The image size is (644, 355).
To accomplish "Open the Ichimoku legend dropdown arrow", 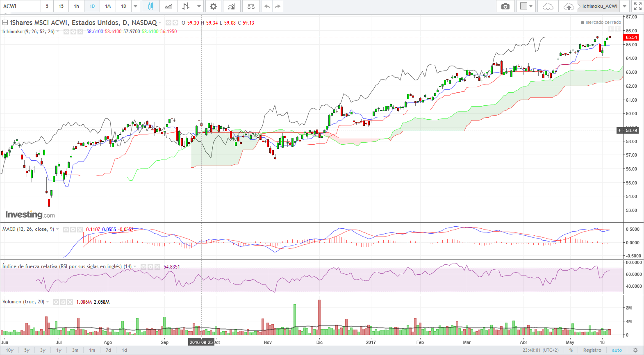I will pos(58,32).
